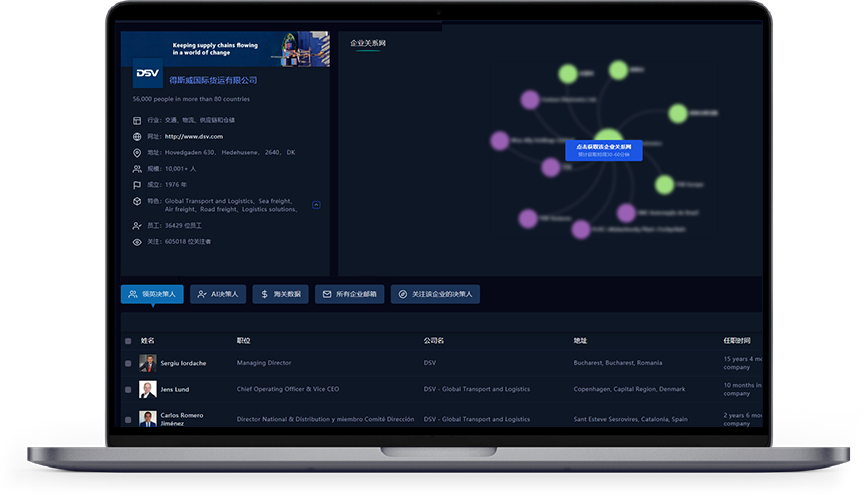Open the AI决策人 tab
The width and height of the screenshot is (864, 496).
point(218,294)
